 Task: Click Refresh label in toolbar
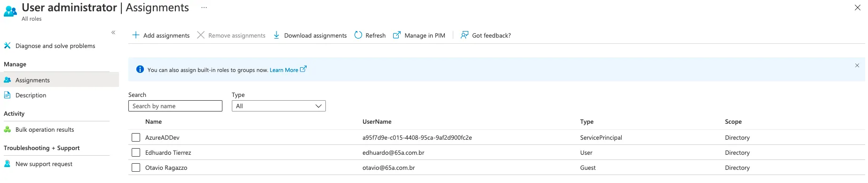[x=376, y=36]
